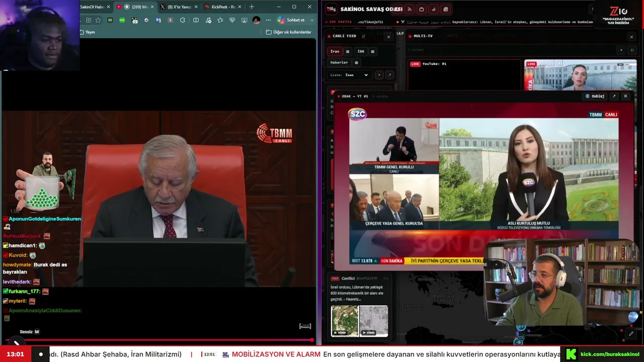644x362 pixels.
Task: Add a list with the plus button beside Liste
Action: tap(379, 75)
